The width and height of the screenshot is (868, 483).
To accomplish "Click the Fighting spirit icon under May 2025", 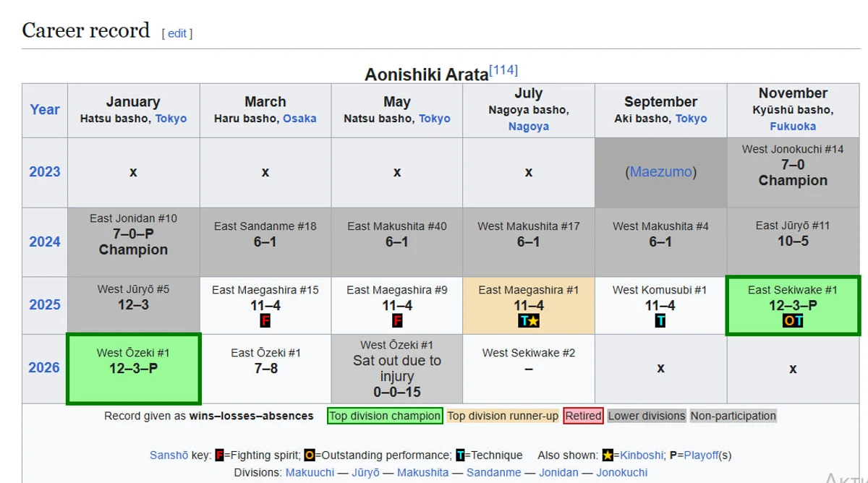I will (x=396, y=321).
